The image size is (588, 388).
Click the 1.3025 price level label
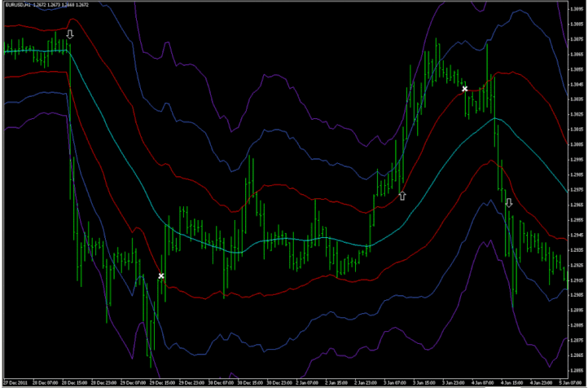pyautogui.click(x=577, y=114)
